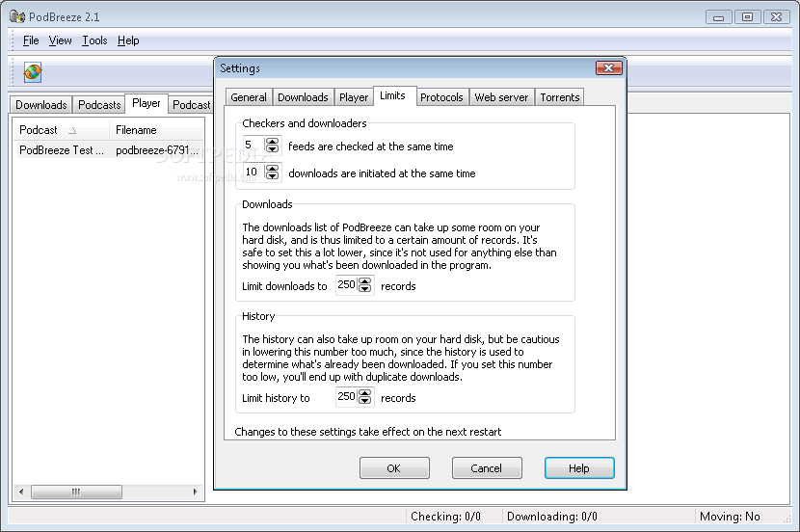Viewport: 800px width, 532px height.
Task: Select the Limits settings tab
Action: pyautogui.click(x=393, y=95)
